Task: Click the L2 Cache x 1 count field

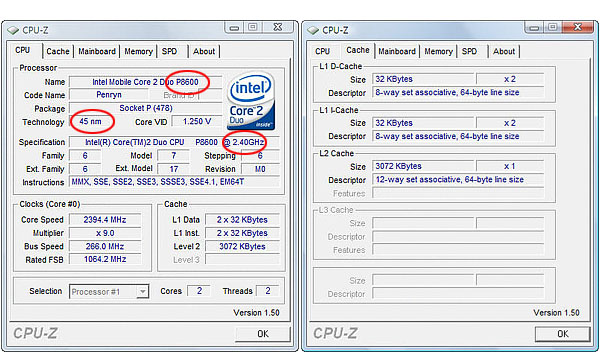Action: coord(510,166)
